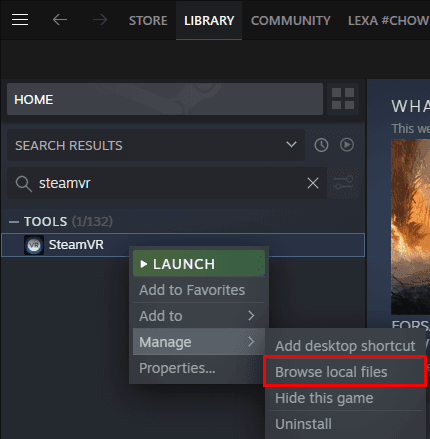Open the COMMUNITY tab

(291, 21)
